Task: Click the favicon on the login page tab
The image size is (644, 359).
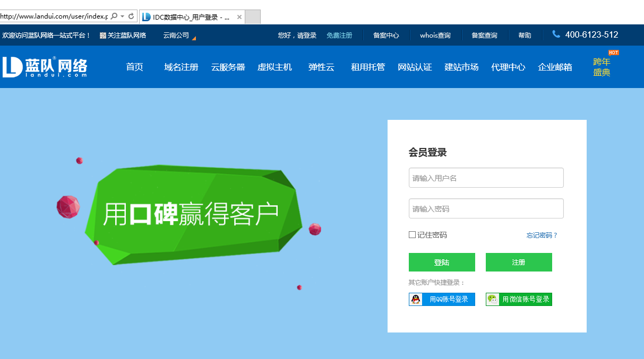Action: click(145, 16)
